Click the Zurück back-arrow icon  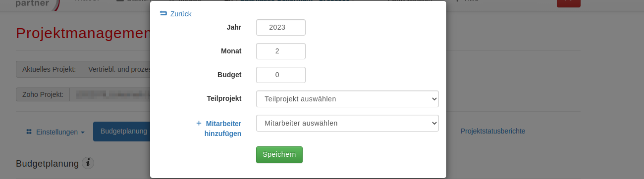point(163,14)
